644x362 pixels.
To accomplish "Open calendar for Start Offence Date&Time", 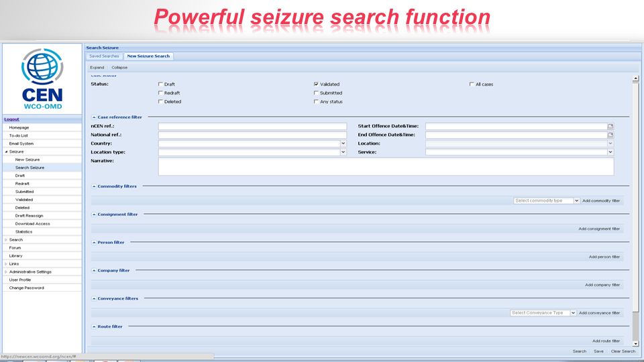I will 610,126.
